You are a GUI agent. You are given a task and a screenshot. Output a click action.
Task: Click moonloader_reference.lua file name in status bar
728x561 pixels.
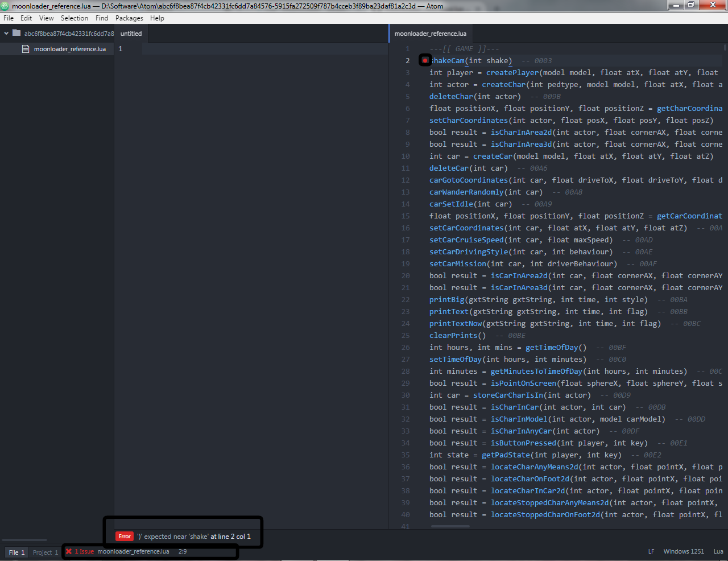coord(133,551)
